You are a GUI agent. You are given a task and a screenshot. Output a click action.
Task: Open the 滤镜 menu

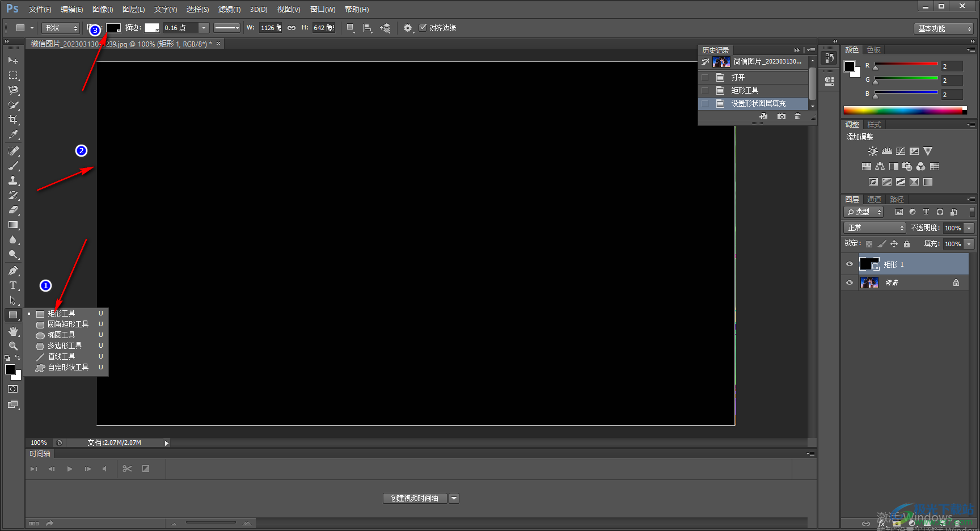tap(229, 9)
